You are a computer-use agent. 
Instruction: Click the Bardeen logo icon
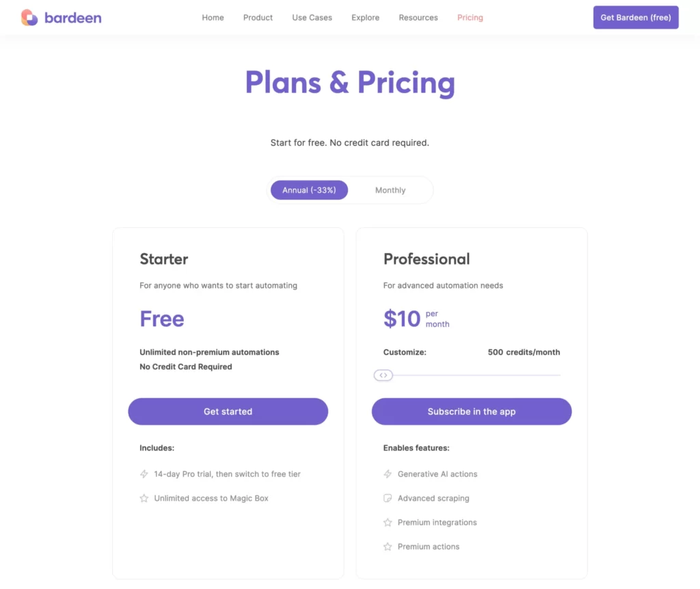(x=29, y=17)
